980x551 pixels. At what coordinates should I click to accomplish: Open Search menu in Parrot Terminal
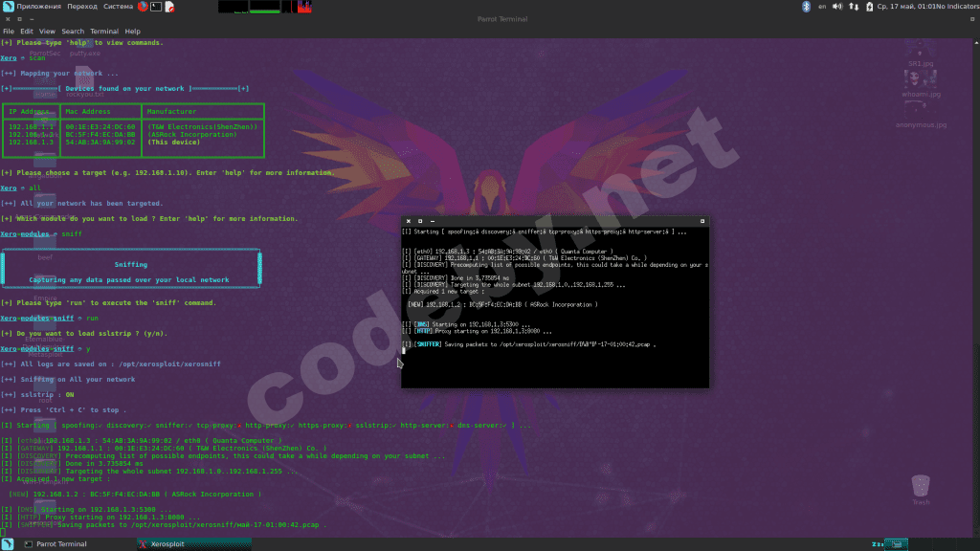coord(73,32)
